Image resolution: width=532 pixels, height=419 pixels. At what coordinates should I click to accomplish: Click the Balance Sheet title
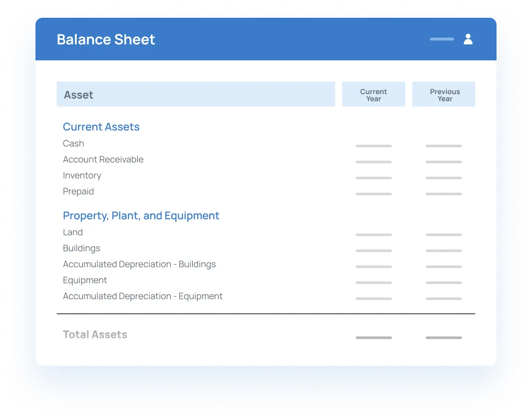(106, 40)
